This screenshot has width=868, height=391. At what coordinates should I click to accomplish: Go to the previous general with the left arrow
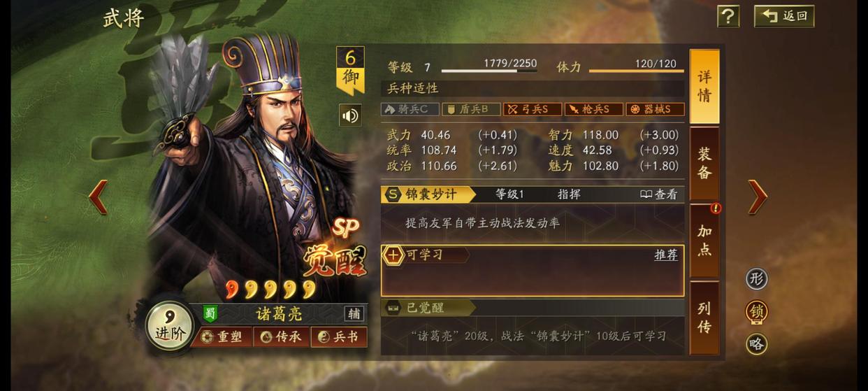pyautogui.click(x=98, y=197)
